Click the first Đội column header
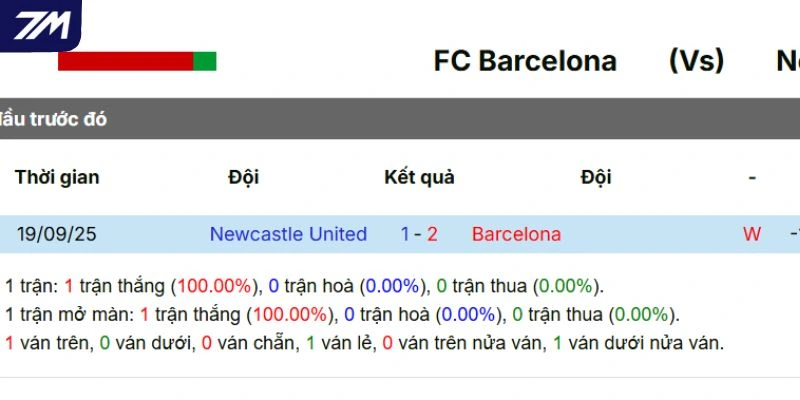Image resolution: width=800 pixels, height=400 pixels. [243, 177]
